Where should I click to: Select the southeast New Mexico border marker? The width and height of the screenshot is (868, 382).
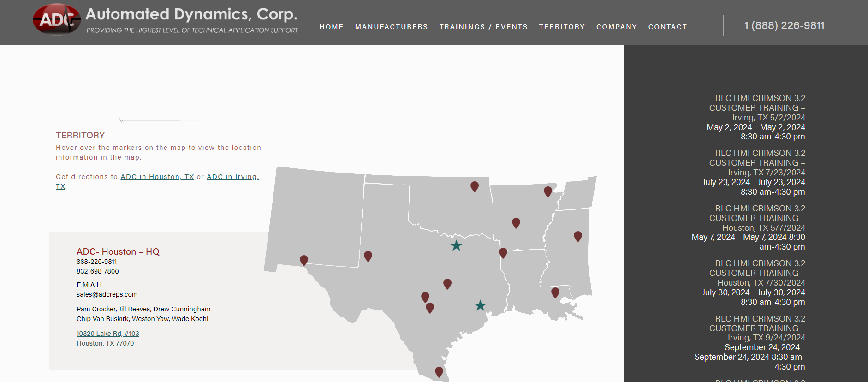pos(368,256)
